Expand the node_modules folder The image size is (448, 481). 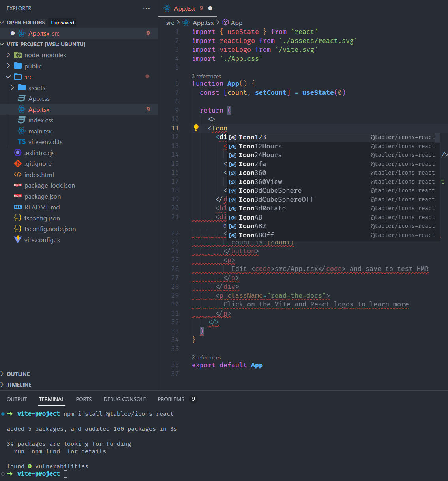(9, 55)
